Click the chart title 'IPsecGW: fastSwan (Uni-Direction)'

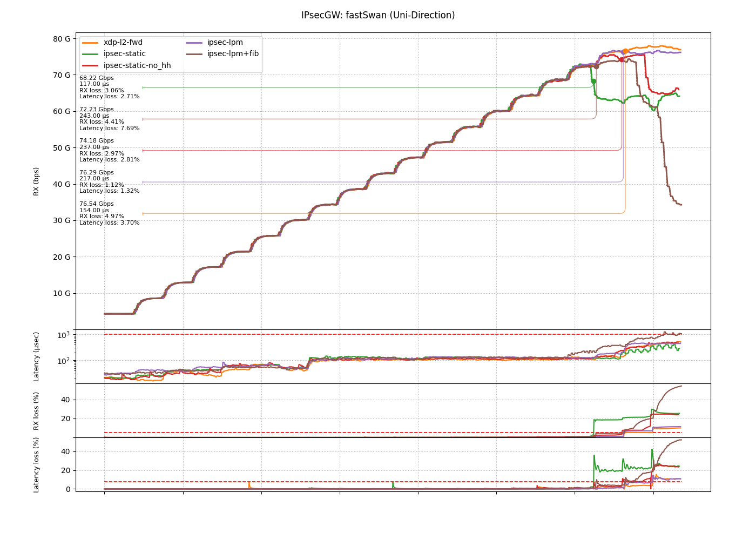click(378, 15)
